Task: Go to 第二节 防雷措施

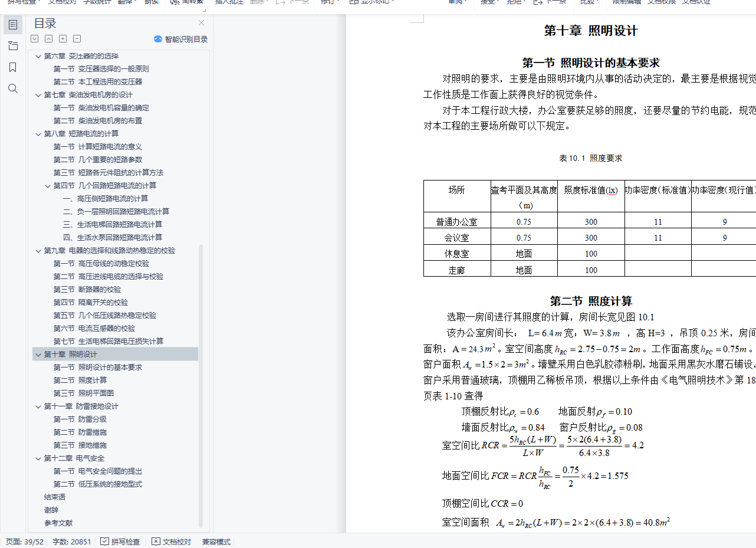Action: click(80, 432)
